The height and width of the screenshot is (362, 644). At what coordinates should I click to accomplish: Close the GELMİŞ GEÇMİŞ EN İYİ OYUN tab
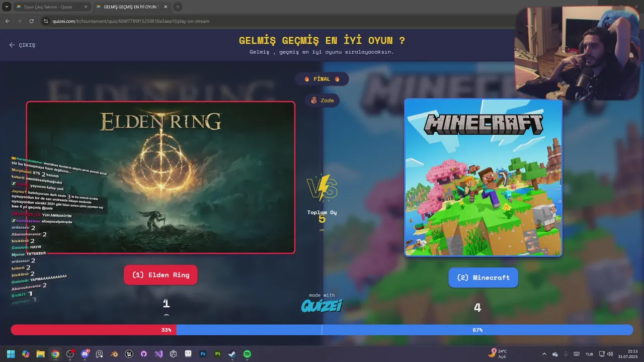point(166,7)
